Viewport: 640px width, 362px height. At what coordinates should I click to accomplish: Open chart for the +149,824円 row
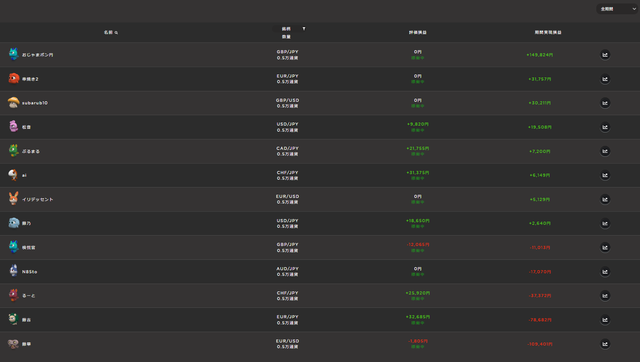(605, 55)
